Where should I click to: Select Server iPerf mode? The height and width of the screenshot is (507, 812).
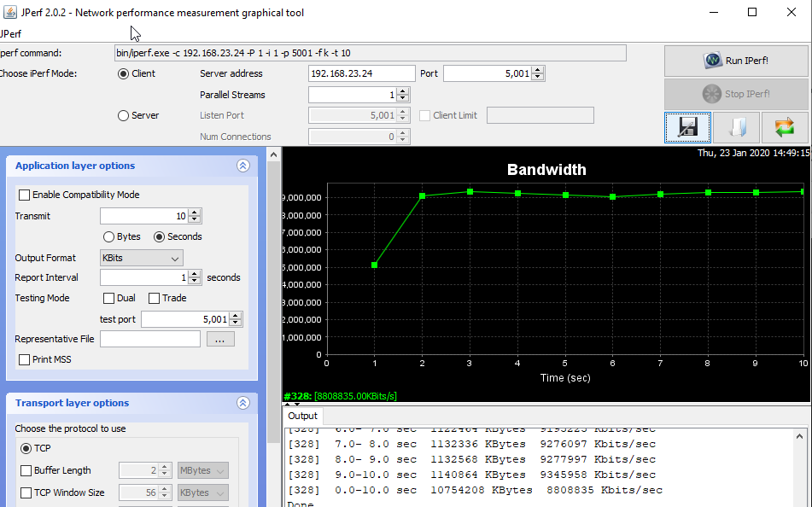tap(123, 115)
